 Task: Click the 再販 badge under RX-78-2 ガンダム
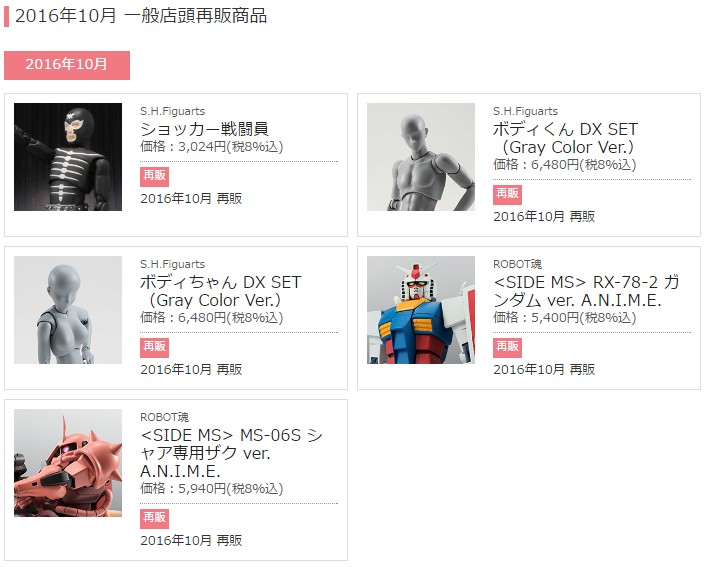[x=507, y=347]
